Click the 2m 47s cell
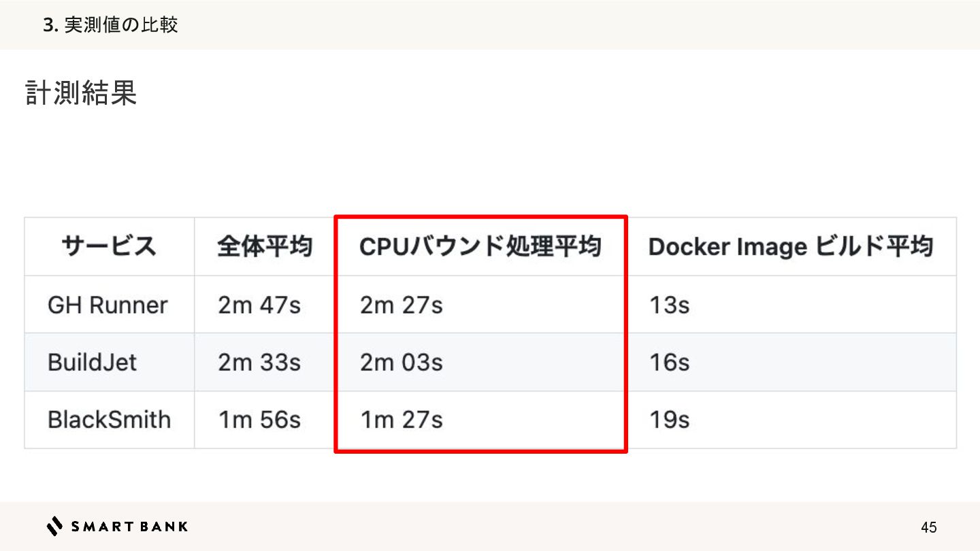The width and height of the screenshot is (980, 551). coord(259,305)
